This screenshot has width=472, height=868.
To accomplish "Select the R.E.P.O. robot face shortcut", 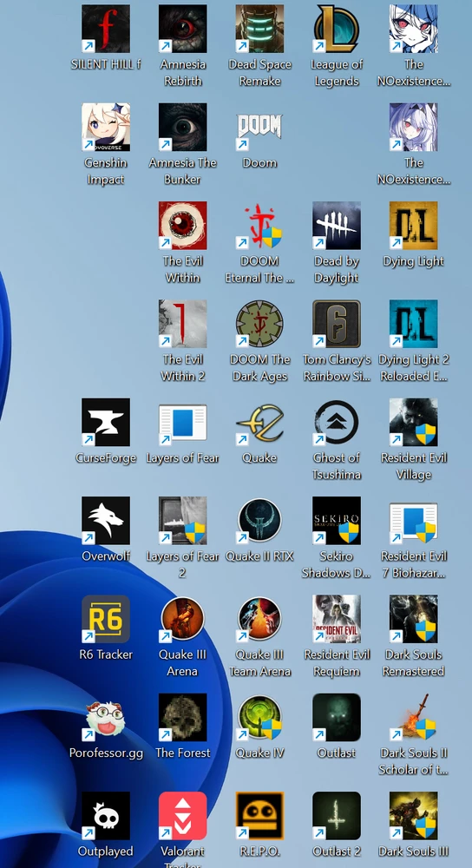I will pos(259,815).
